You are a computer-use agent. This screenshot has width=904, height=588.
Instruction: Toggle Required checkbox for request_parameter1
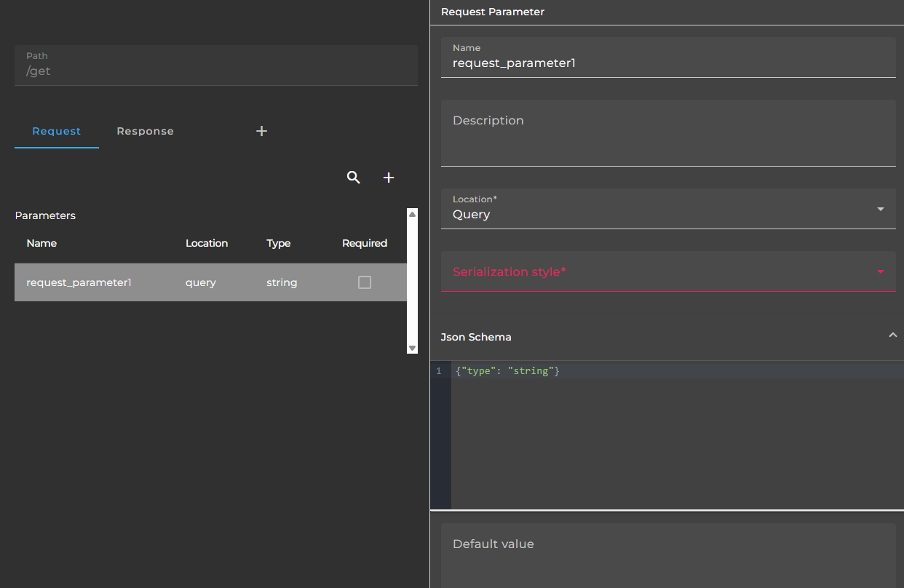pos(365,282)
